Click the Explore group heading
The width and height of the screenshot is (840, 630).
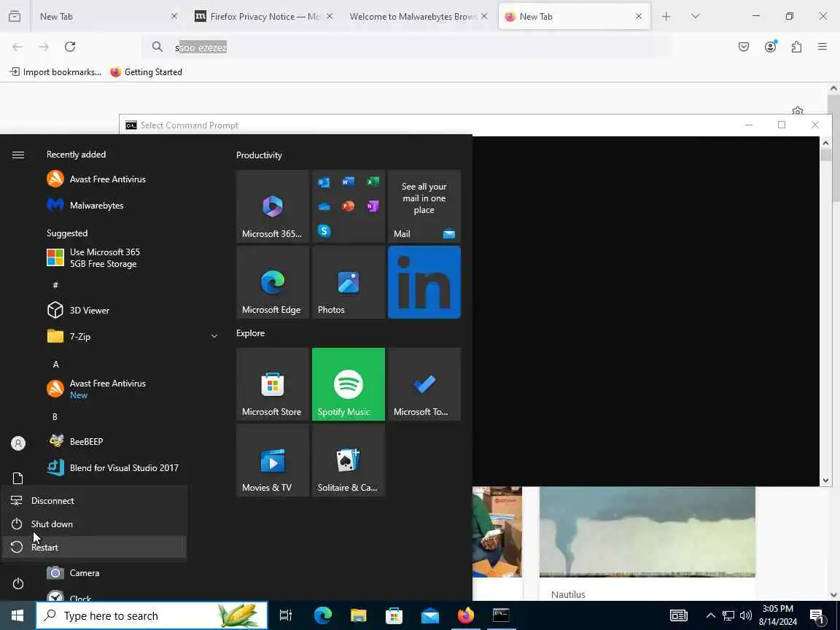coord(251,333)
